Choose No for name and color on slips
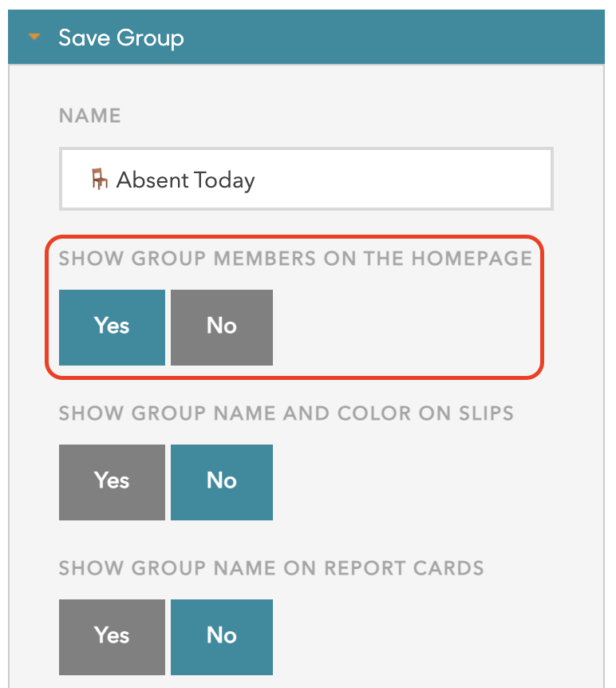Image resolution: width=616 pixels, height=688 pixels. [222, 481]
